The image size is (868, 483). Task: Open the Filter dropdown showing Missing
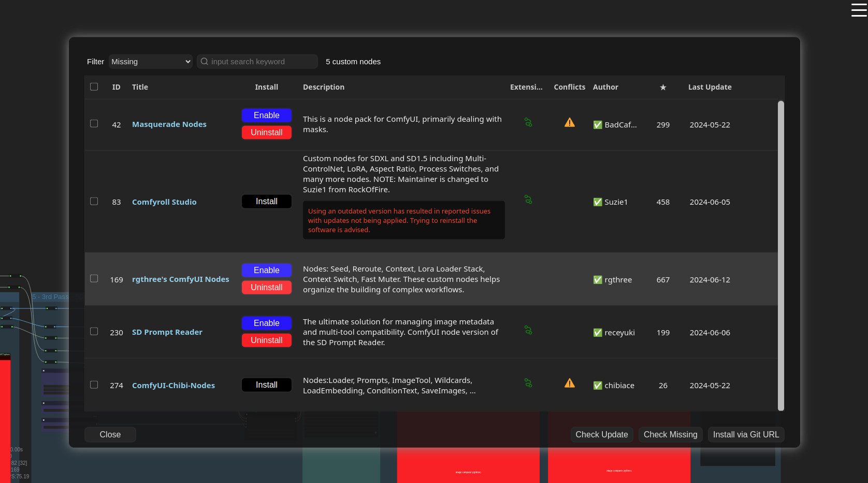(150, 62)
